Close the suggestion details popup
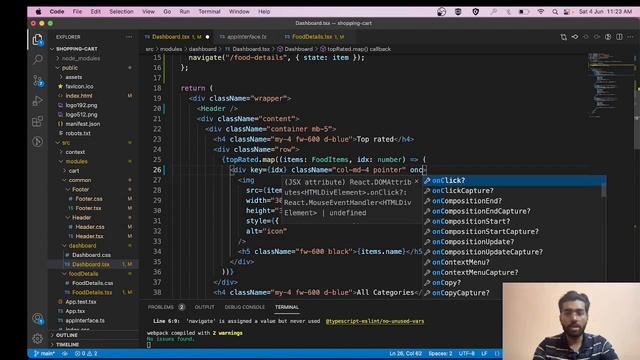640x360 pixels. coord(417,181)
